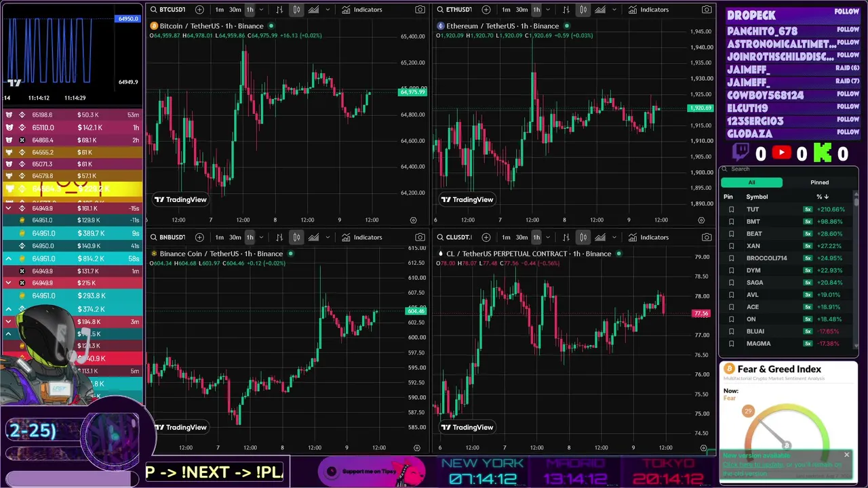Switch the ETHUSDT chart to 1m interval
868x488 pixels.
507,9
